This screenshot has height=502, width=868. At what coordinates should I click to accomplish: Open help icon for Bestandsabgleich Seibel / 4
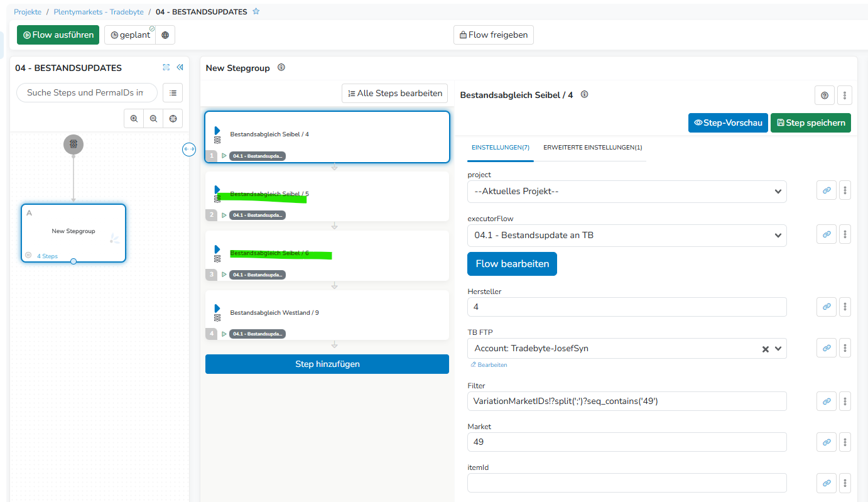824,95
